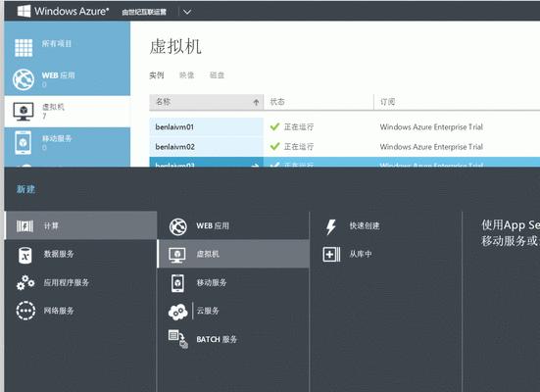
Task: Open the 移动服务 sidebar phone icon
Action: [24, 143]
